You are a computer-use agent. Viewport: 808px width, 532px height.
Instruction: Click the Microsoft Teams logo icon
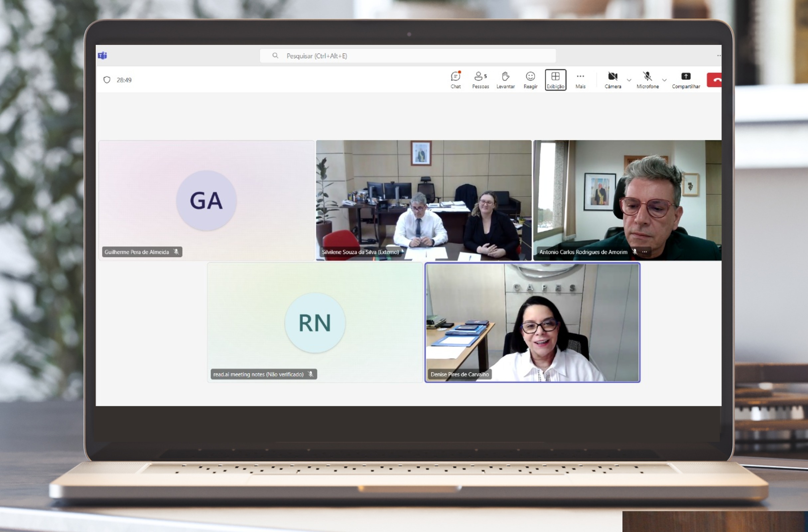click(x=102, y=55)
